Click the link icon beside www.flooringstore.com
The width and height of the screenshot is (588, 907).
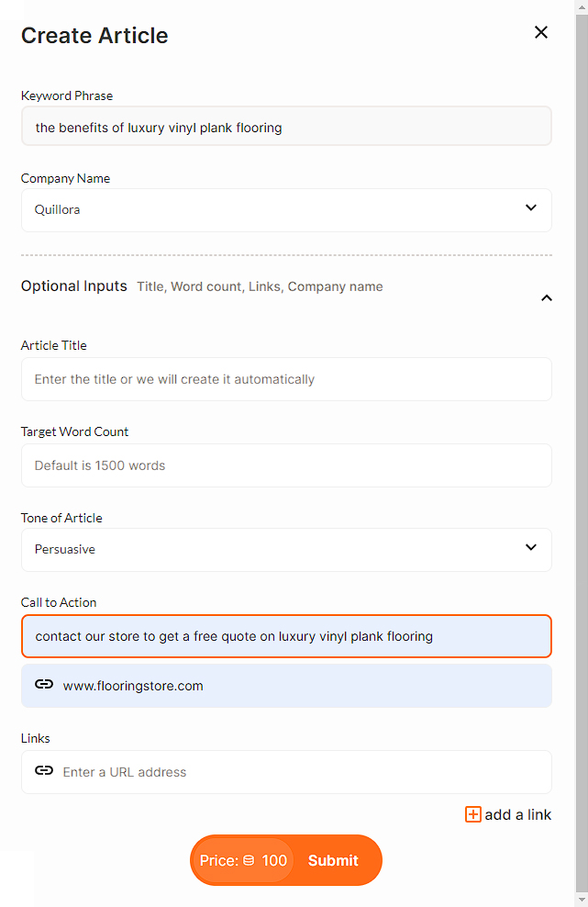tap(44, 684)
